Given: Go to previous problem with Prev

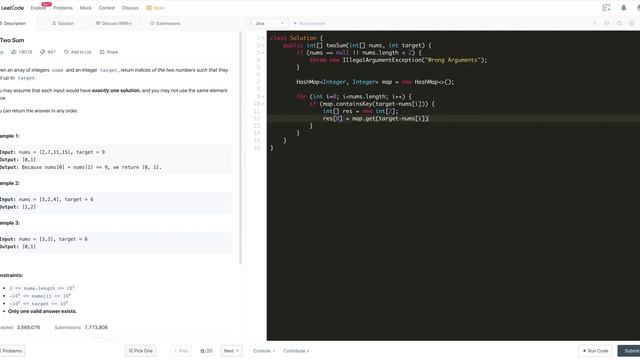Looking at the screenshot, I should [x=181, y=351].
